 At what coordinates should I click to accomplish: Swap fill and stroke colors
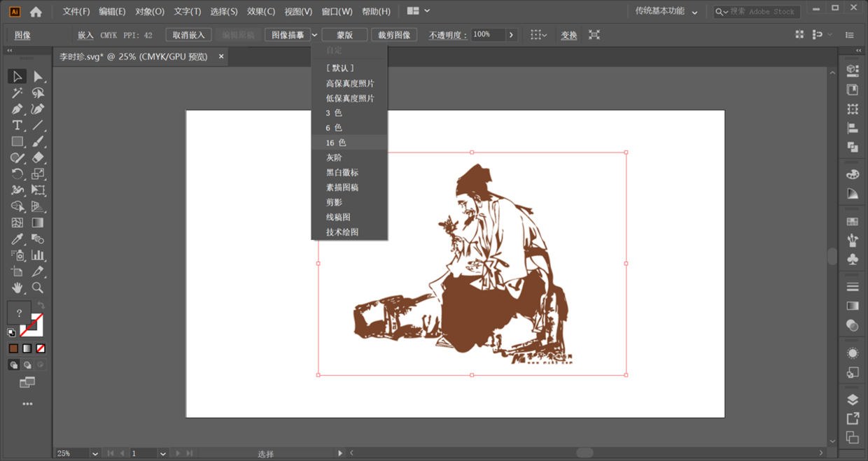coord(41,306)
